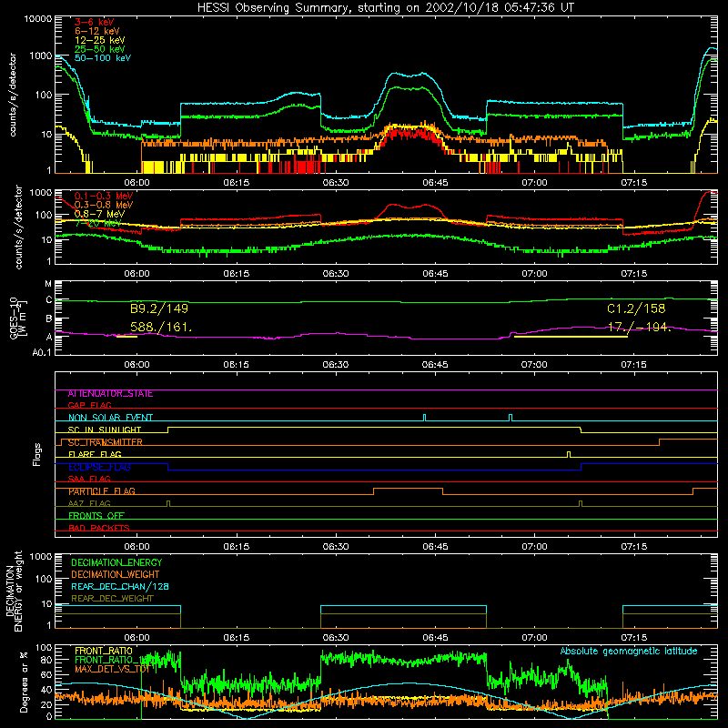Screen dimensions: 728x728
Task: Click the FLARE_FLAG pulse near 07:05
Action: pos(569,454)
